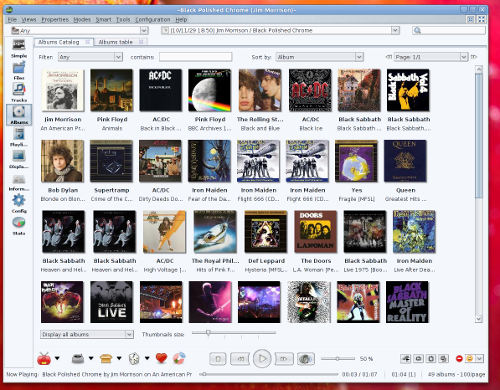Click the cardboard box novelties icon
The image size is (500, 390).
(106, 359)
